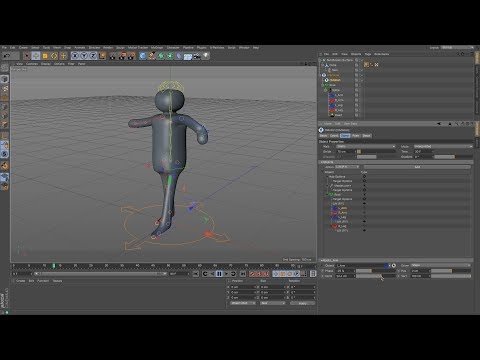Click the coordinate system icon
Image resolution: width=480 pixels, height=360 pixels.
(x=102, y=56)
